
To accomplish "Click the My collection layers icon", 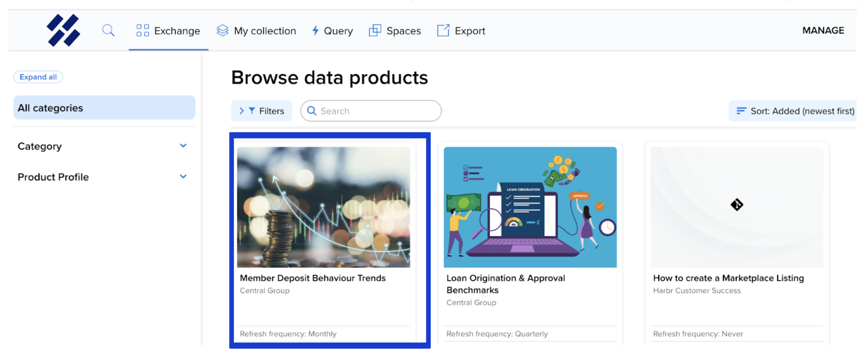I will pyautogui.click(x=222, y=30).
